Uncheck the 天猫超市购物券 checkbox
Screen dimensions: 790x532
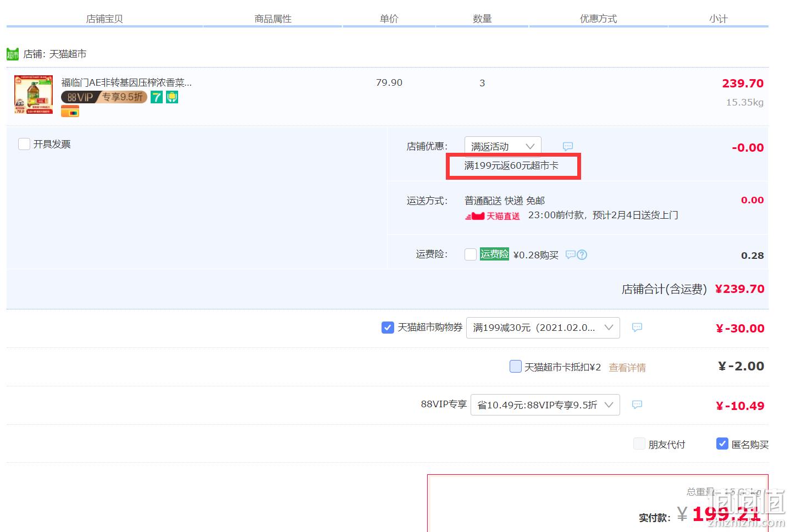[388, 328]
